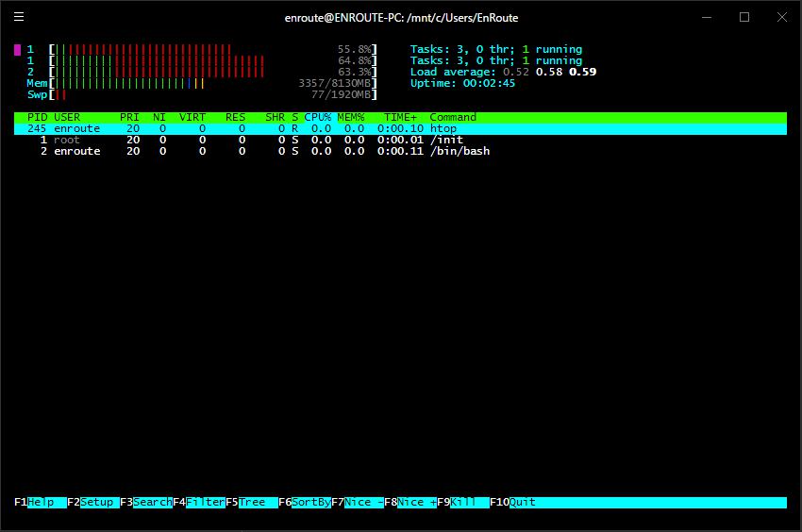The height and width of the screenshot is (532, 802).
Task: Open the hamburger menu in title bar
Action: coord(20,17)
